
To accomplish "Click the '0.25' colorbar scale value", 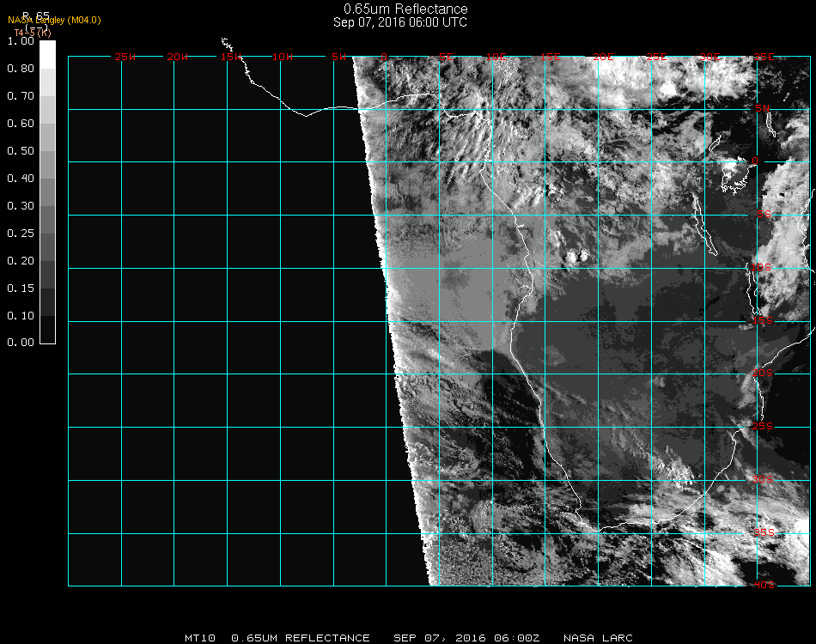I will 21,234.
